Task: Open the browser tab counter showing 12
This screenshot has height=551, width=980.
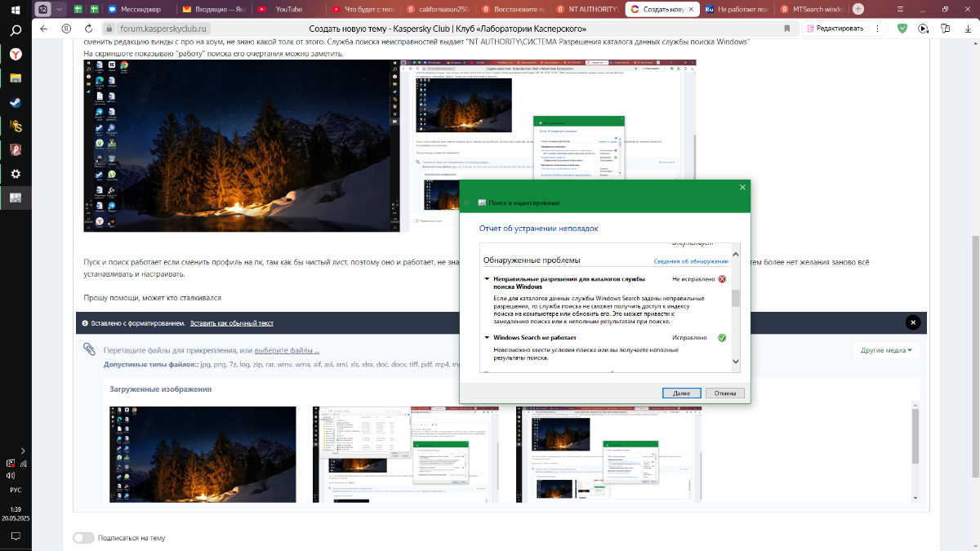Action: point(43,9)
